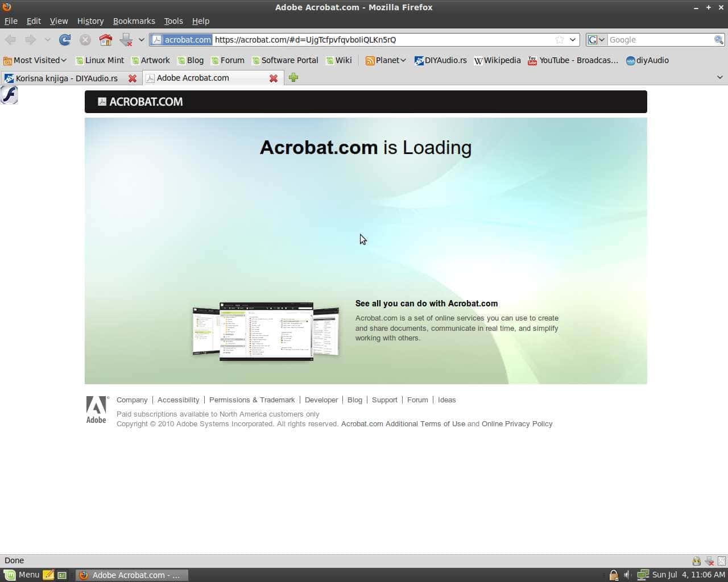
Task: Open the diyAudio bookmark
Action: (x=647, y=60)
